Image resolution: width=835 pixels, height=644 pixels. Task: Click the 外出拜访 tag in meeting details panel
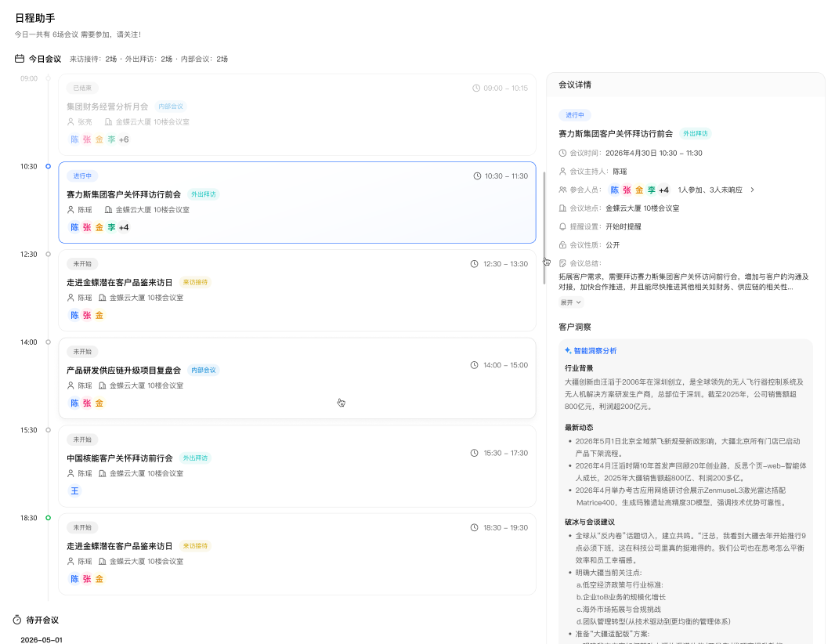coord(695,134)
